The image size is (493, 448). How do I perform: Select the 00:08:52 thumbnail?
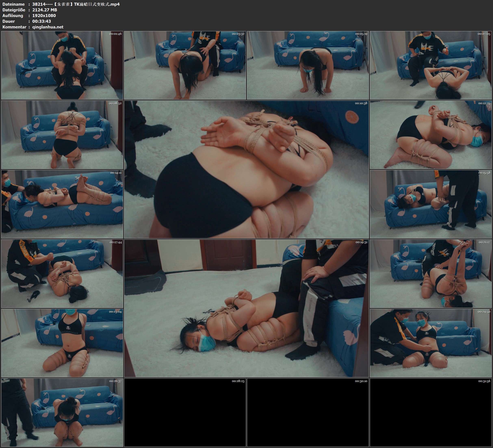[62, 134]
